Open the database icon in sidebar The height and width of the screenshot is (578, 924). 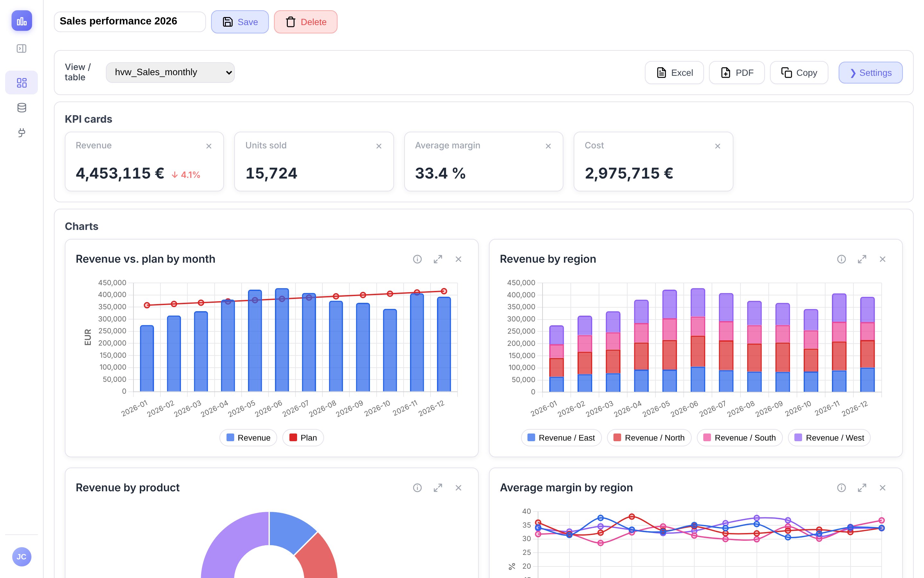pyautogui.click(x=22, y=108)
